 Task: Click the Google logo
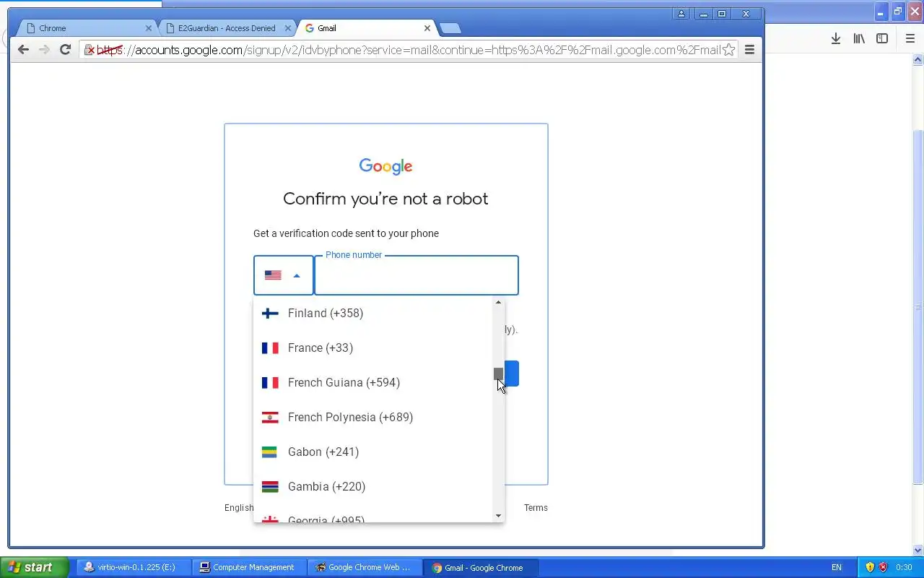click(385, 166)
